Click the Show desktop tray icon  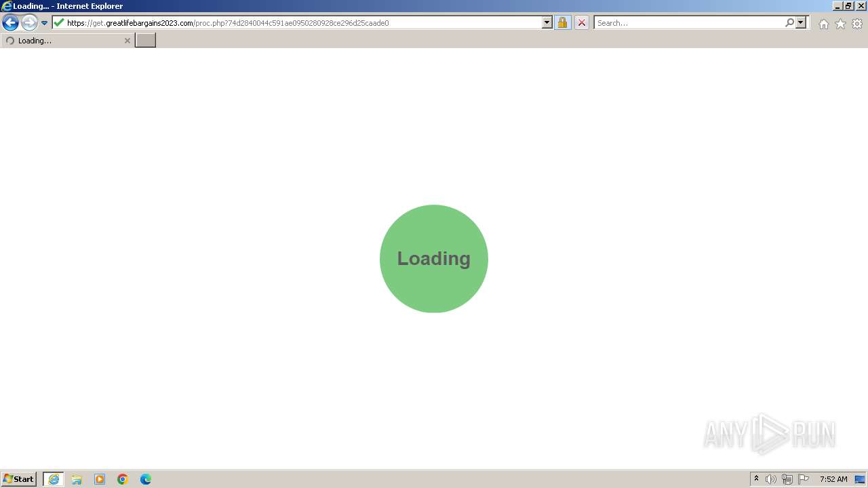[x=860, y=479]
